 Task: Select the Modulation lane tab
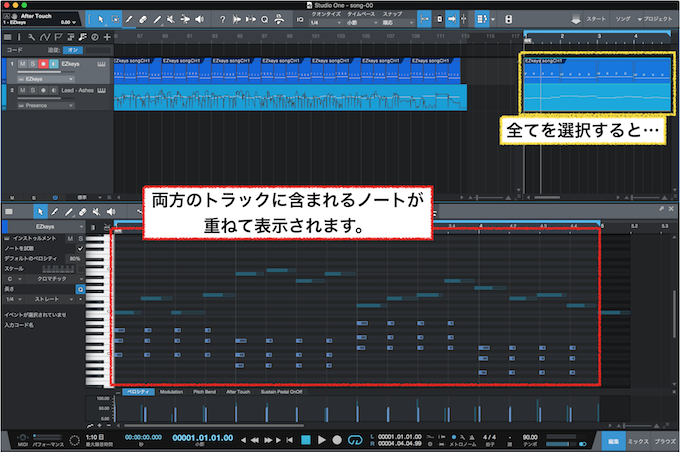click(171, 392)
